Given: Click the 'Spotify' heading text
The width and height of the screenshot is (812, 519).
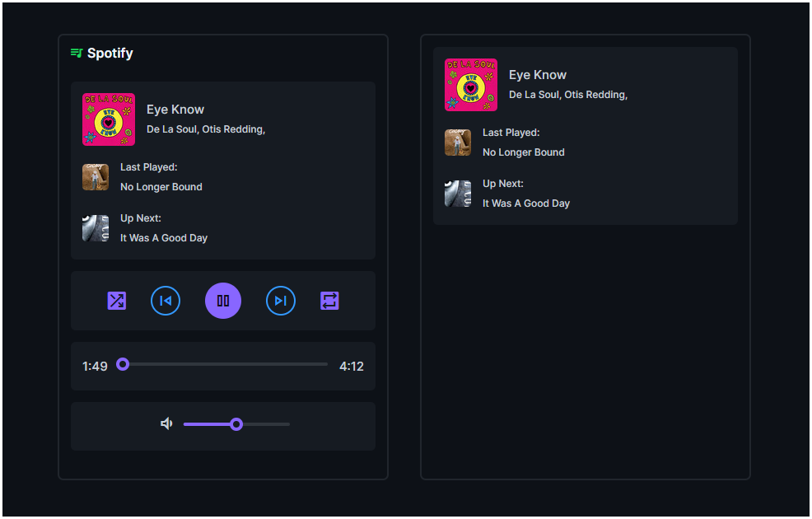Looking at the screenshot, I should [110, 54].
